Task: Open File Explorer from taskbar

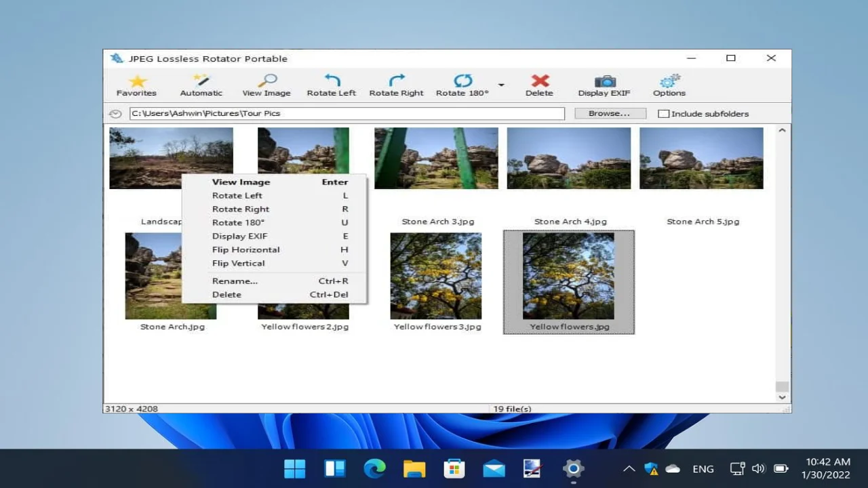Action: [414, 468]
